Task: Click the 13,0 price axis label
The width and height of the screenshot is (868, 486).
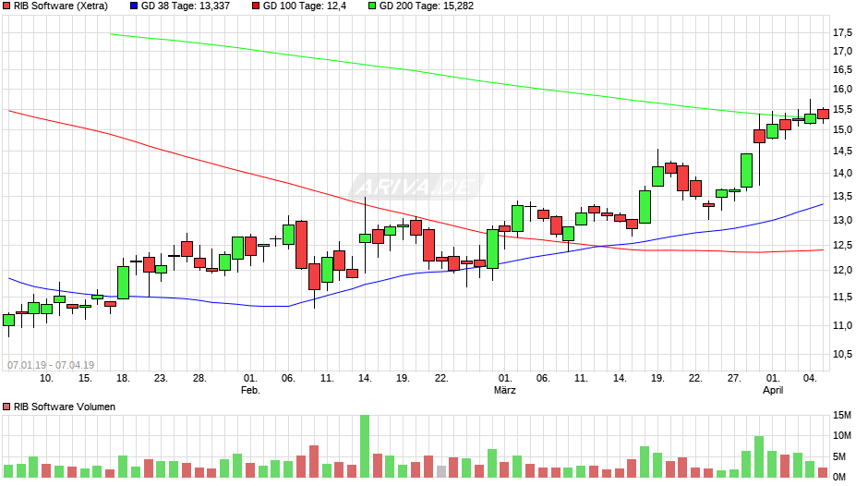Action: point(842,220)
